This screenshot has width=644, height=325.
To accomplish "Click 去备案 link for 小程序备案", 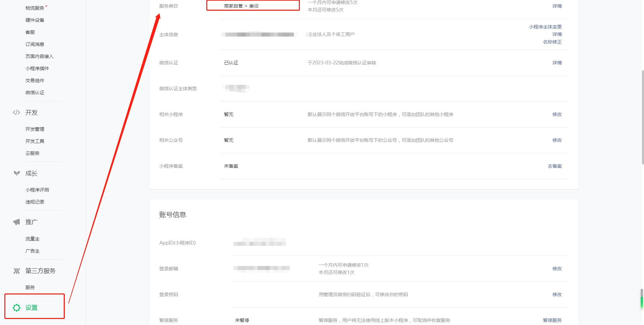I will coord(554,166).
